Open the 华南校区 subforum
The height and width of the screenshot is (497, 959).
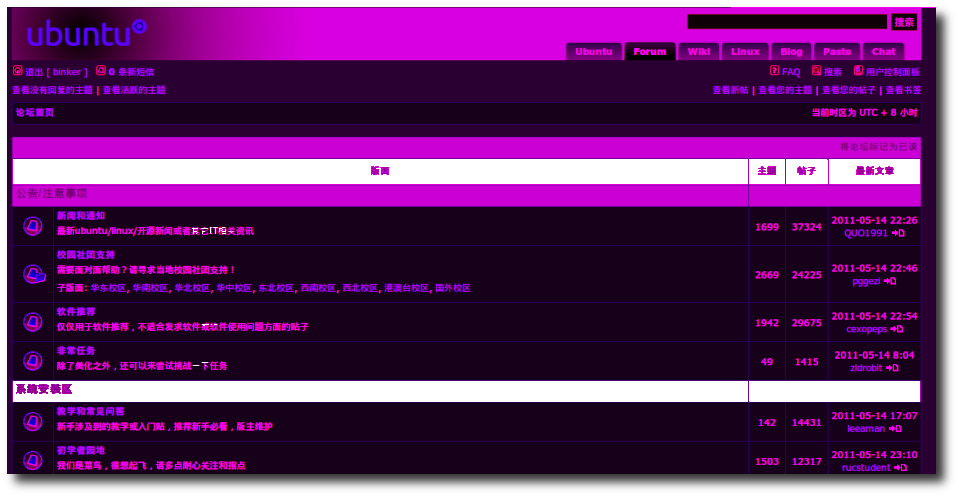150,288
